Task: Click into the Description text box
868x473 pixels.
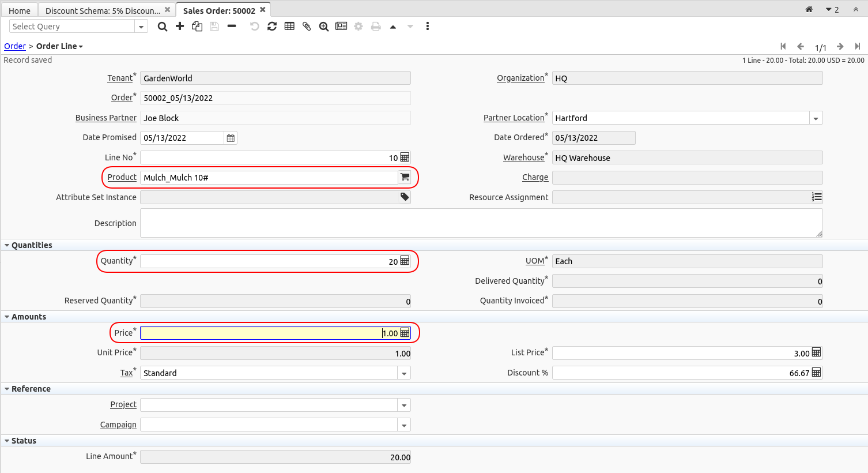Action: pos(481,223)
